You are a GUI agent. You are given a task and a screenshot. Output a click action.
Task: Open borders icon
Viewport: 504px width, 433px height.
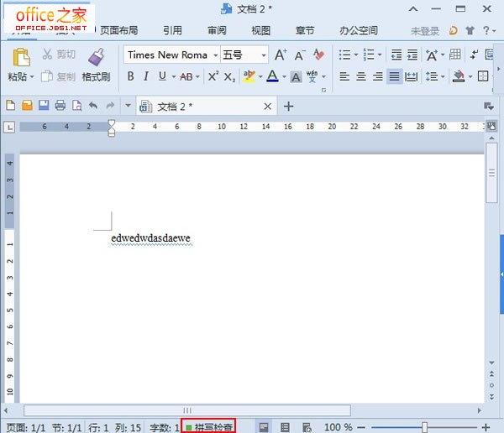click(483, 76)
